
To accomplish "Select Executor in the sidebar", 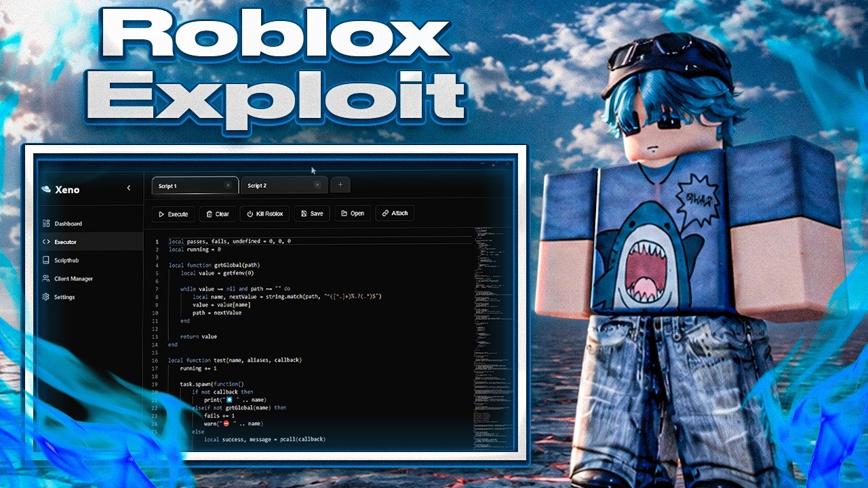I will pos(90,242).
